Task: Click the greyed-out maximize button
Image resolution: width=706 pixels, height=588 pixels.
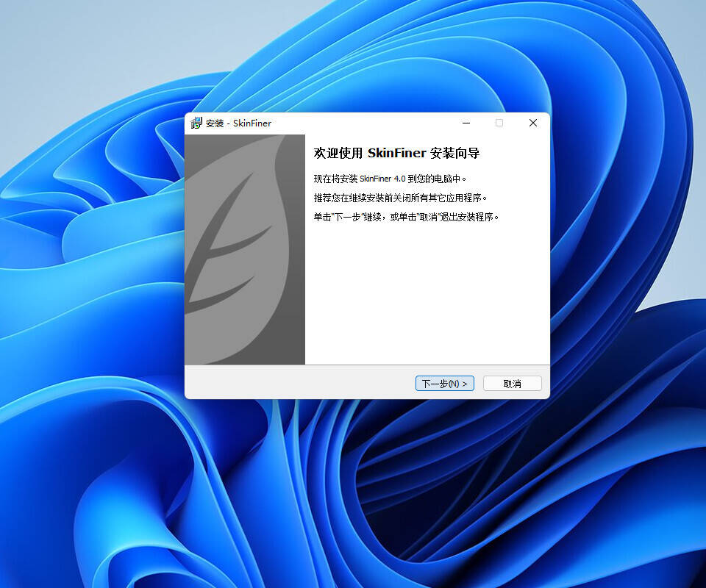Action: tap(499, 123)
